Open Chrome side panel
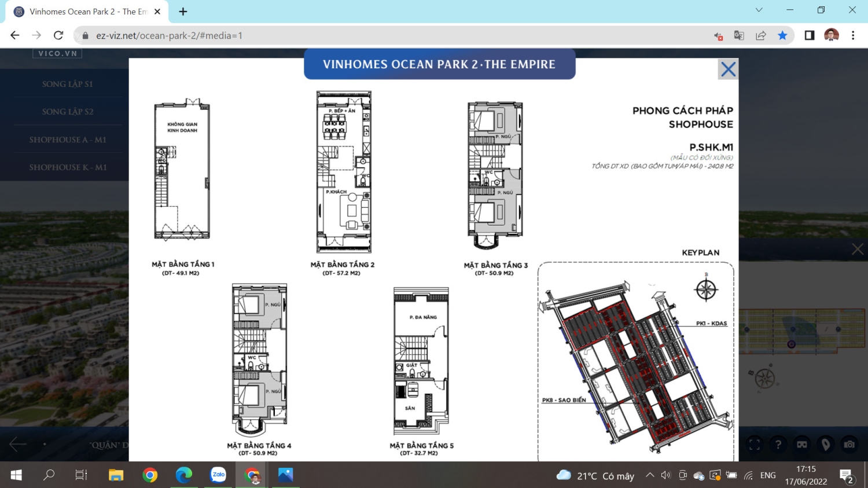 tap(810, 35)
